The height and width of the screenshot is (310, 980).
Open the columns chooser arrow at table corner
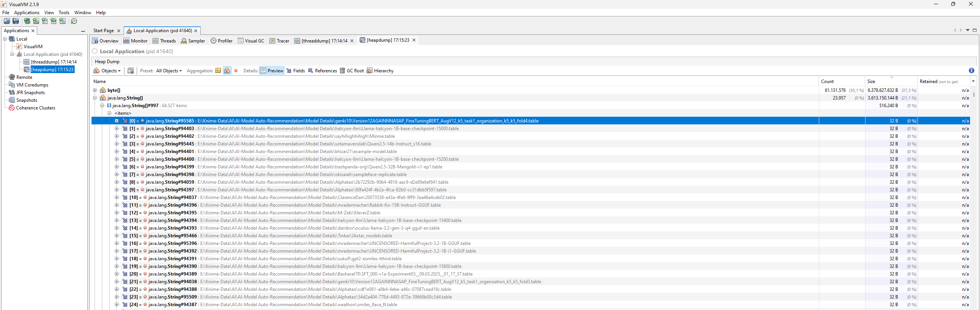click(973, 81)
